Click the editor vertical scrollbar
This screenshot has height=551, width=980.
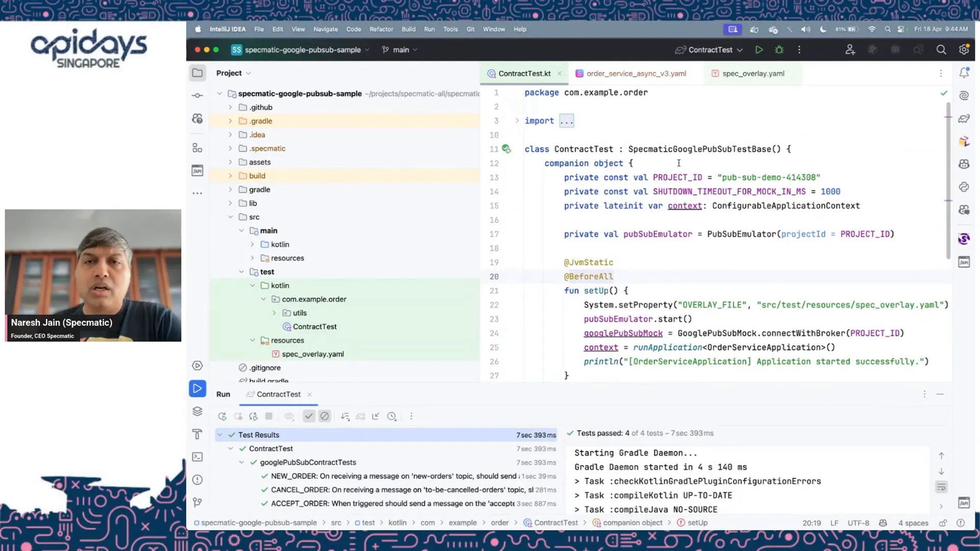(948, 181)
